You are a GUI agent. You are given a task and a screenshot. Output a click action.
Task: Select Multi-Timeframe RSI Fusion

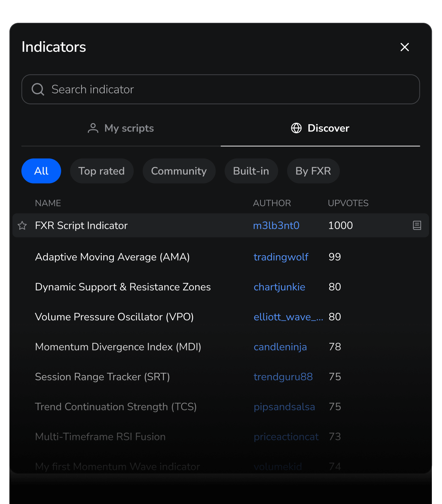coord(100,437)
